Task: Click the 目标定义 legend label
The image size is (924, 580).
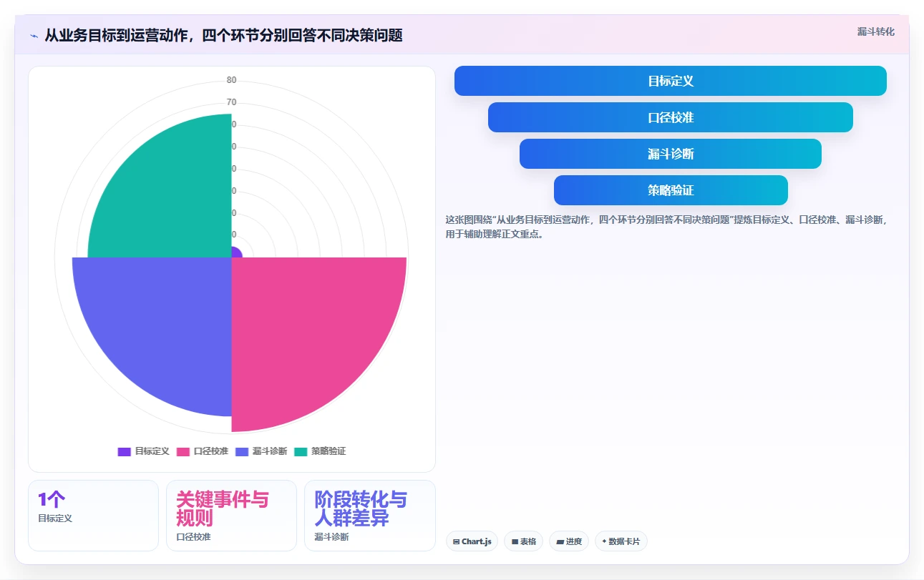Action: point(152,451)
